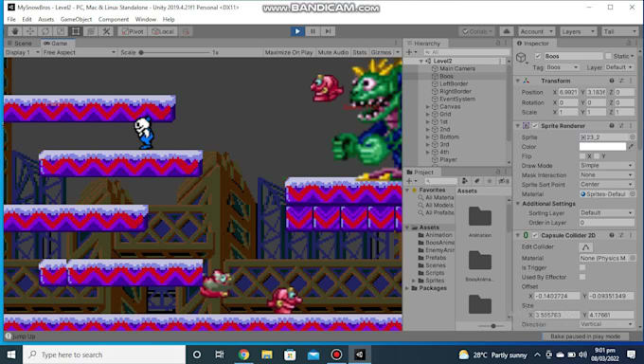
Task: Toggle Pivot handle position button
Action: point(133,31)
